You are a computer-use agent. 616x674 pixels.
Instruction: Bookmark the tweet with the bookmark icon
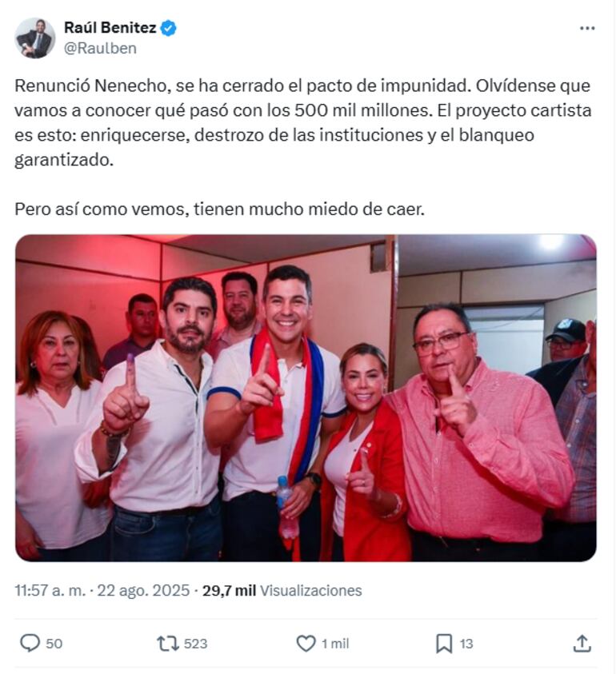pyautogui.click(x=444, y=644)
